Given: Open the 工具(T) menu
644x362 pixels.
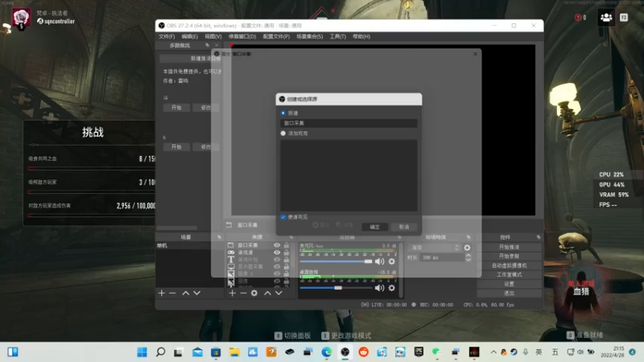Looking at the screenshot, I should click(337, 36).
